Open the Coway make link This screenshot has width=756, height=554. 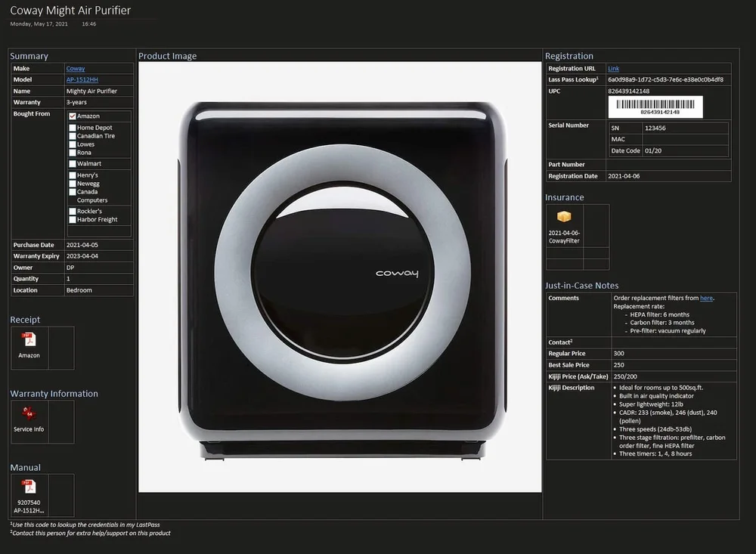tap(75, 69)
